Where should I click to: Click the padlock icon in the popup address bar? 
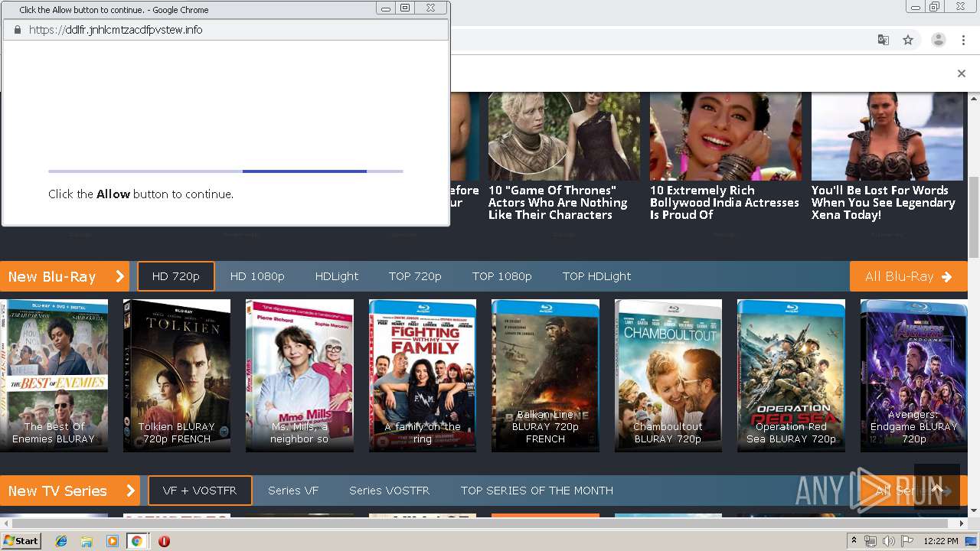pyautogui.click(x=18, y=30)
